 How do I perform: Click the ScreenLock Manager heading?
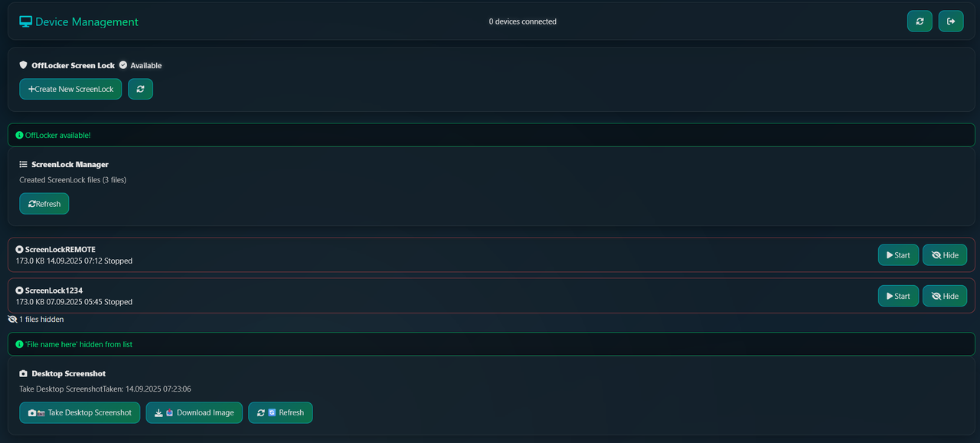[x=70, y=164]
